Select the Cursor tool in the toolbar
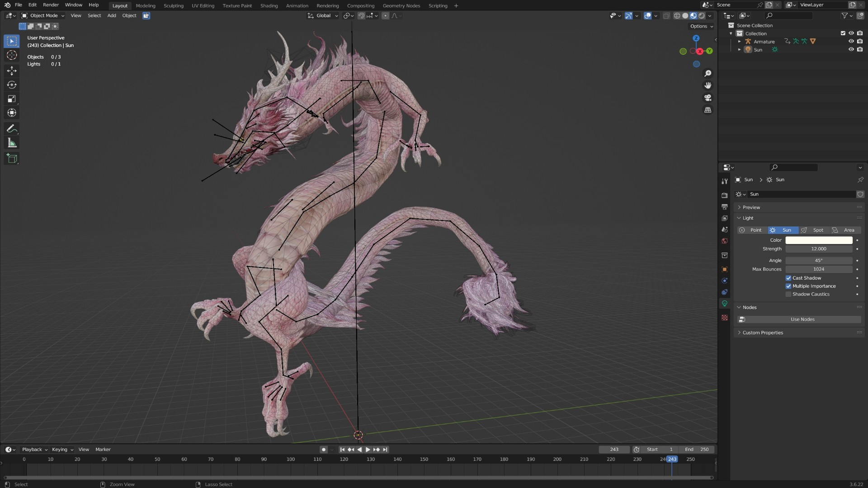The height and width of the screenshot is (488, 868). pos(12,55)
